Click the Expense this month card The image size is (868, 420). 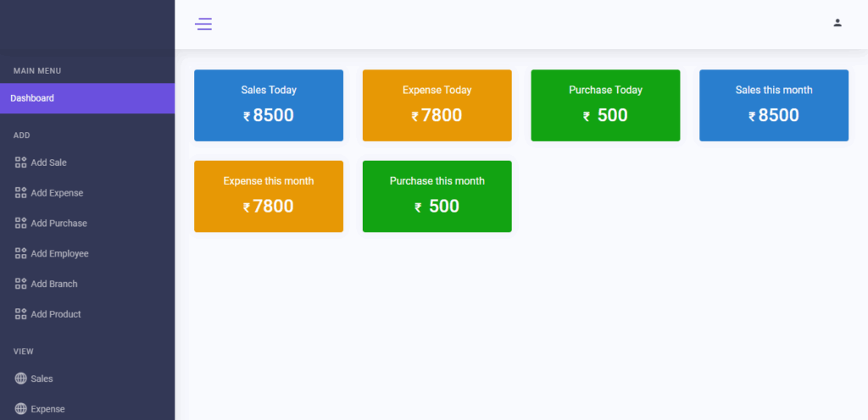[269, 196]
